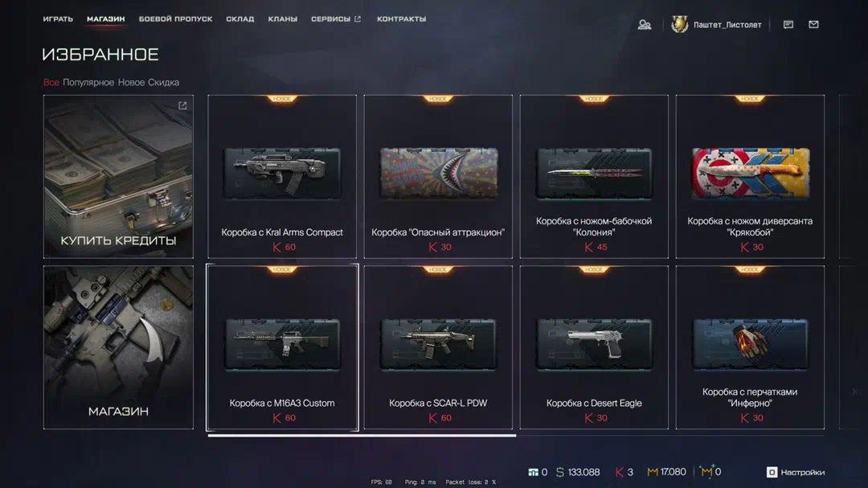
Task: Select Коробка с Desert Eagle
Action: 594,347
